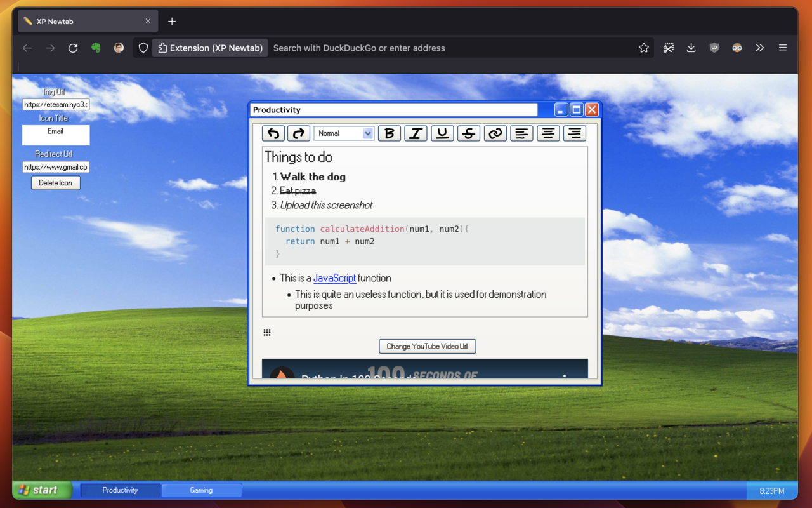Viewport: 812px width, 508px height.
Task: Expand the extensions overflow chevron in browser toolbar
Action: coord(760,47)
